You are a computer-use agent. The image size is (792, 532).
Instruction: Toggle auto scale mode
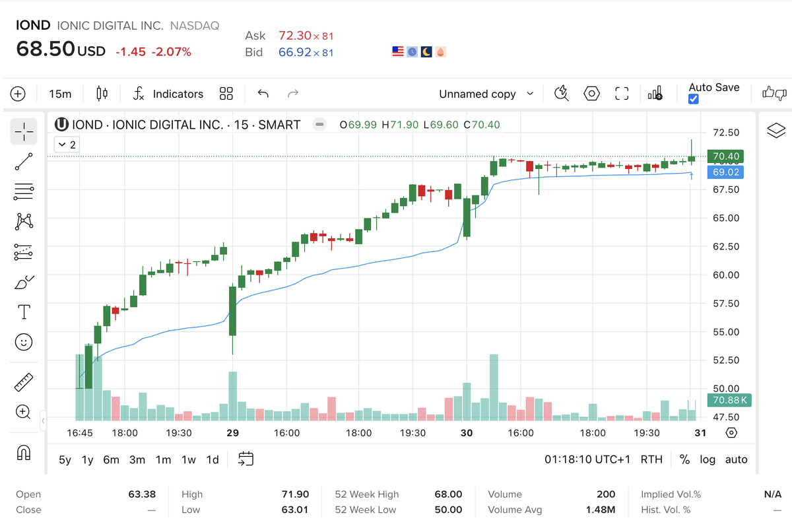point(736,459)
